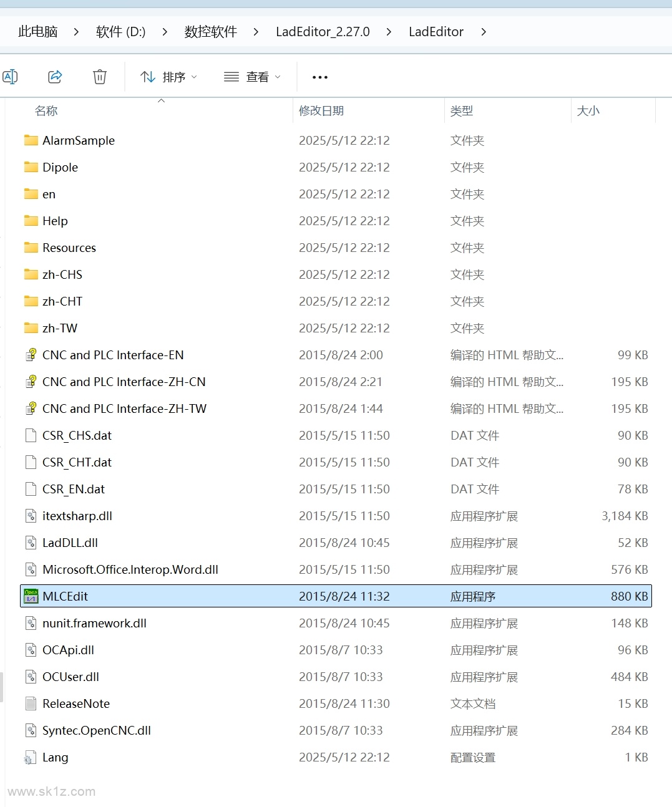Click the size value 3,184 KB

point(625,516)
